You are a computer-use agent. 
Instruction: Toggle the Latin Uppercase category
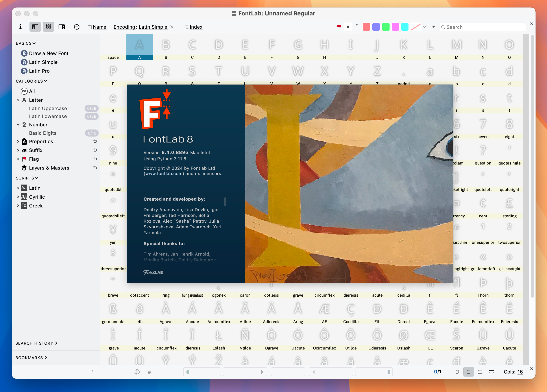[48, 108]
